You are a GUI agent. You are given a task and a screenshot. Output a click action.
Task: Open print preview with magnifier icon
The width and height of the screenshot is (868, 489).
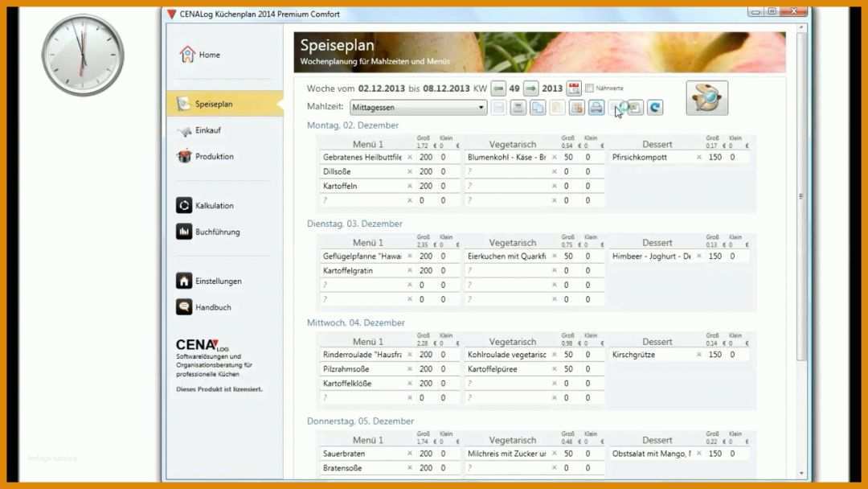tap(616, 108)
